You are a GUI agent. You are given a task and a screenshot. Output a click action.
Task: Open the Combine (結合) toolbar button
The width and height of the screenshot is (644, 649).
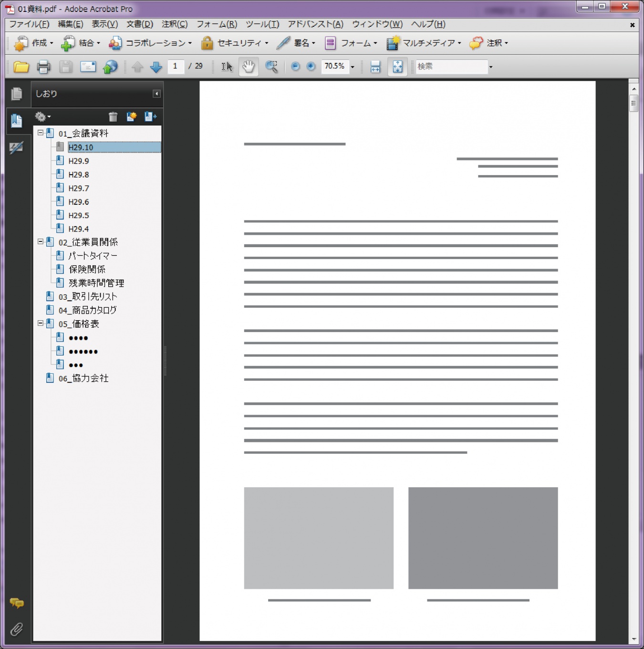(x=81, y=43)
